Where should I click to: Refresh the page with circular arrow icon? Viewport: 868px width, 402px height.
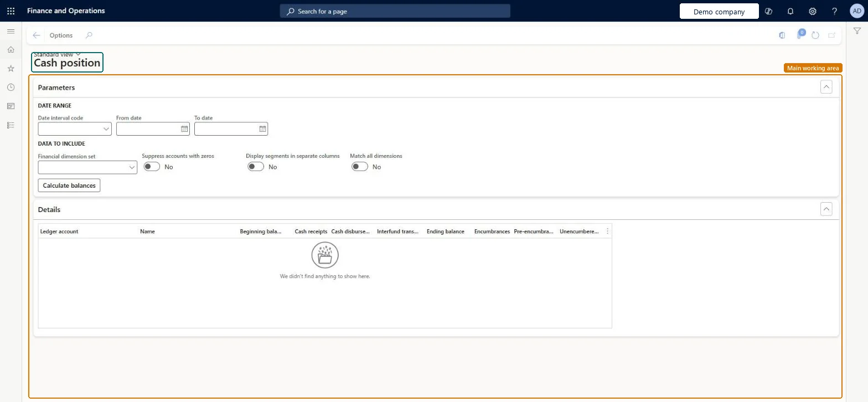(815, 35)
